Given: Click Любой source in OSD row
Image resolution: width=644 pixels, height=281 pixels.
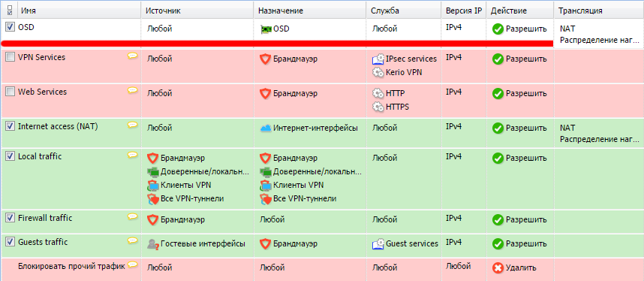Looking at the screenshot, I should [159, 29].
